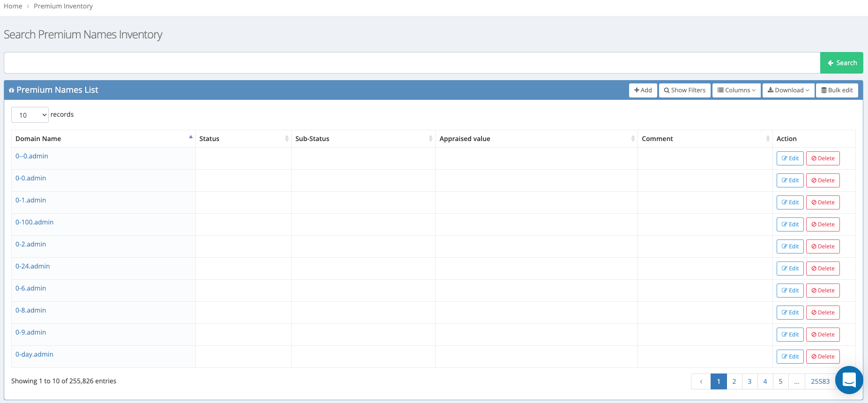Image resolution: width=868 pixels, height=403 pixels.
Task: Click the green Search button
Action: pos(841,63)
